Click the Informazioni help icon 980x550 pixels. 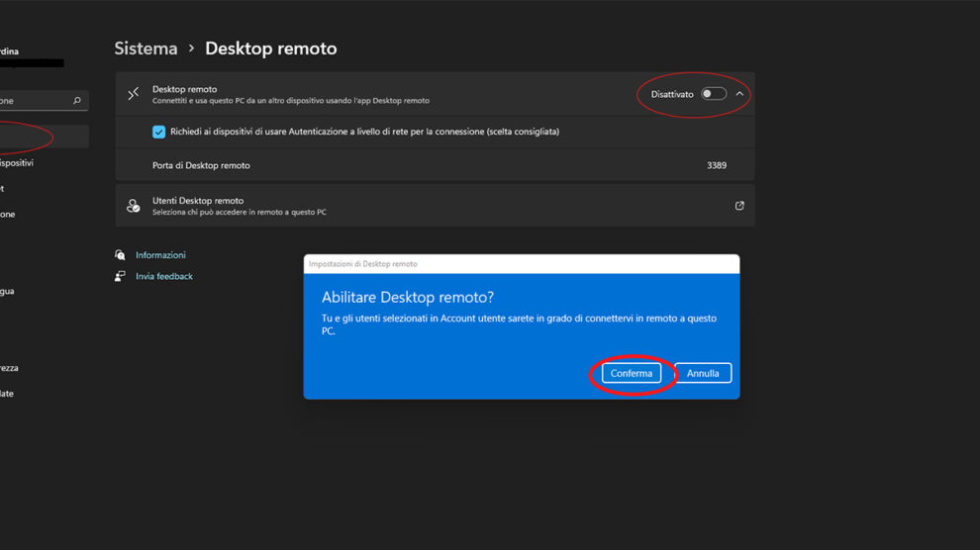(121, 255)
